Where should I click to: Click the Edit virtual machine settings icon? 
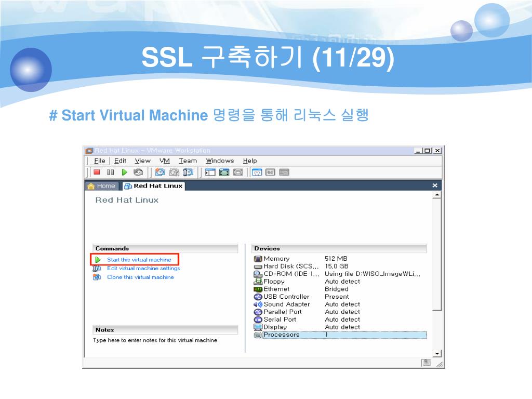tap(97, 269)
